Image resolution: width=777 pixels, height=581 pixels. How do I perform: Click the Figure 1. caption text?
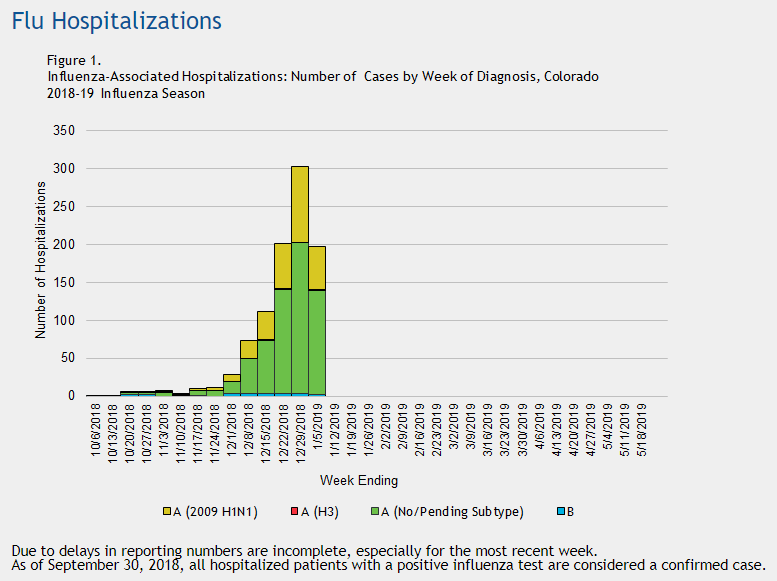pyautogui.click(x=74, y=61)
